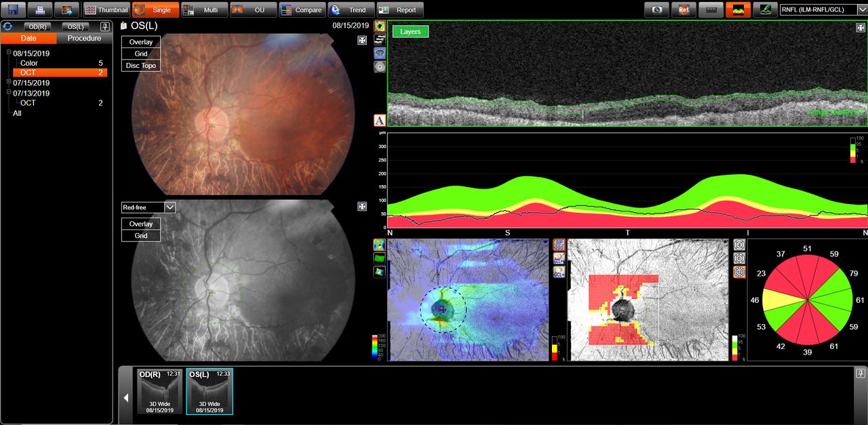
Task: Toggle the Grid on the red-free image
Action: 141,236
